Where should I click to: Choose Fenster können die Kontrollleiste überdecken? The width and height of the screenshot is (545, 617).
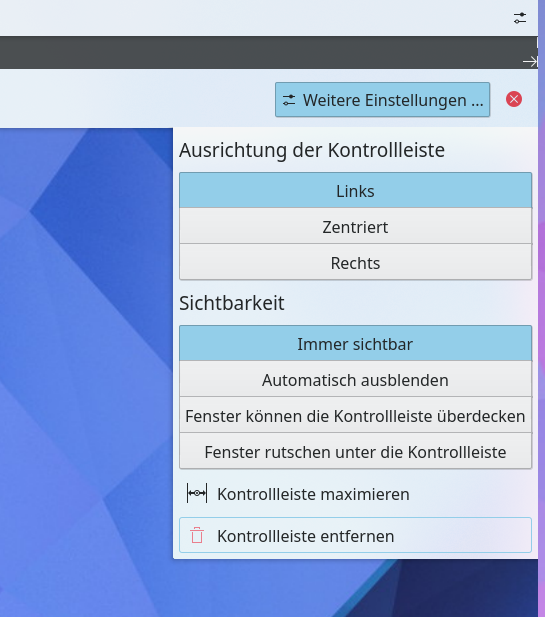click(x=355, y=416)
